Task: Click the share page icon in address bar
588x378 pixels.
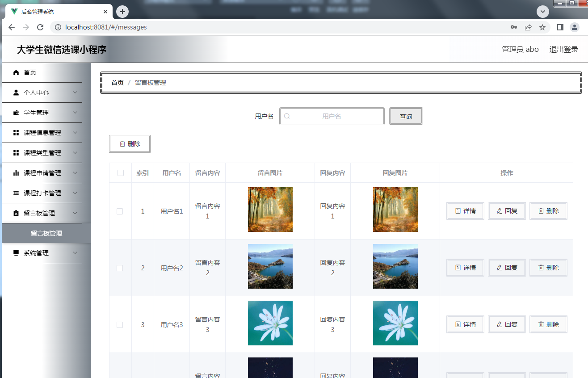Action: click(528, 27)
